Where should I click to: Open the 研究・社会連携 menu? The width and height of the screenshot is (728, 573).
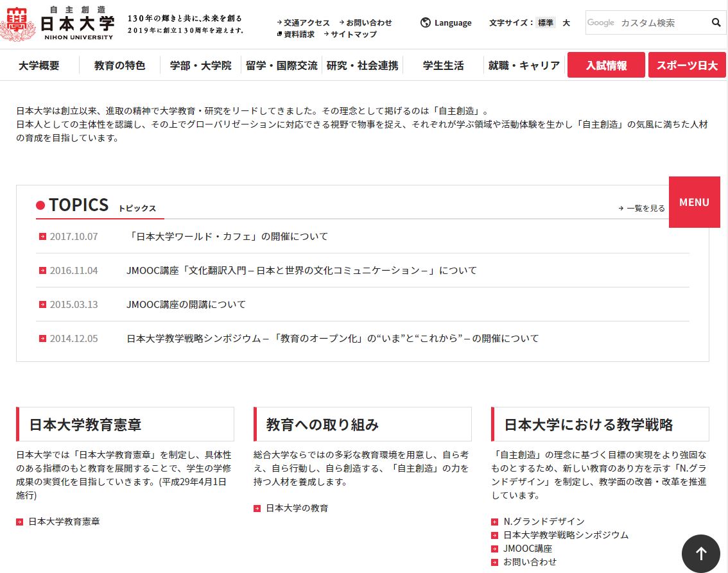(x=362, y=65)
